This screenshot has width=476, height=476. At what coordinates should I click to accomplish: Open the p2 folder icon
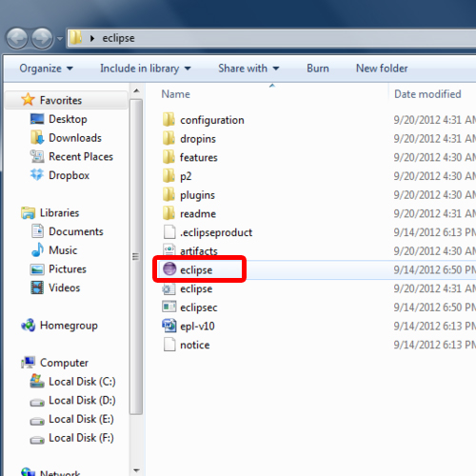pyautogui.click(x=169, y=175)
